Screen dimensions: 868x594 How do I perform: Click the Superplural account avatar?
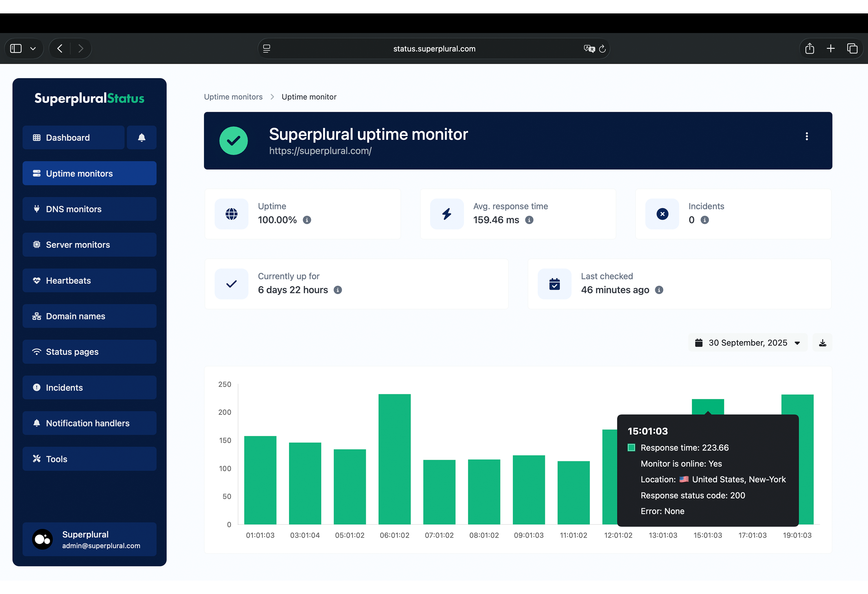pyautogui.click(x=43, y=539)
